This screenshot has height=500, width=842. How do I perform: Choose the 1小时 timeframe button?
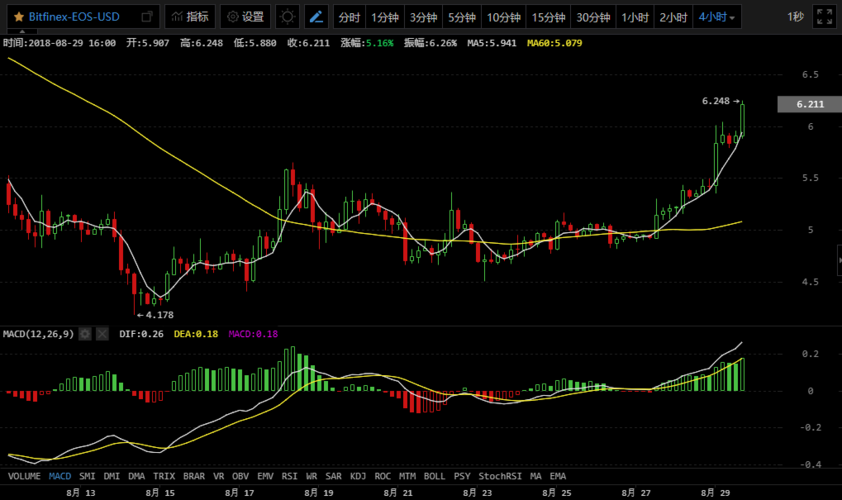(633, 17)
